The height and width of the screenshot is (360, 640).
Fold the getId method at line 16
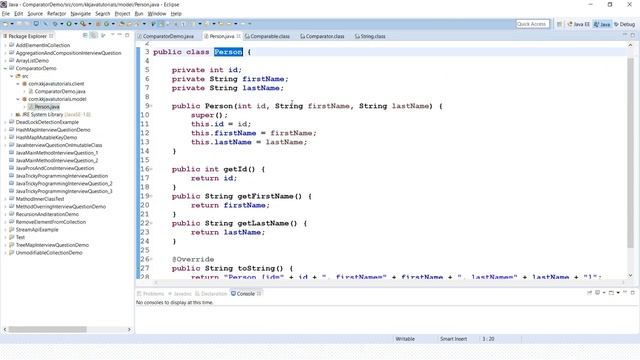coord(151,169)
